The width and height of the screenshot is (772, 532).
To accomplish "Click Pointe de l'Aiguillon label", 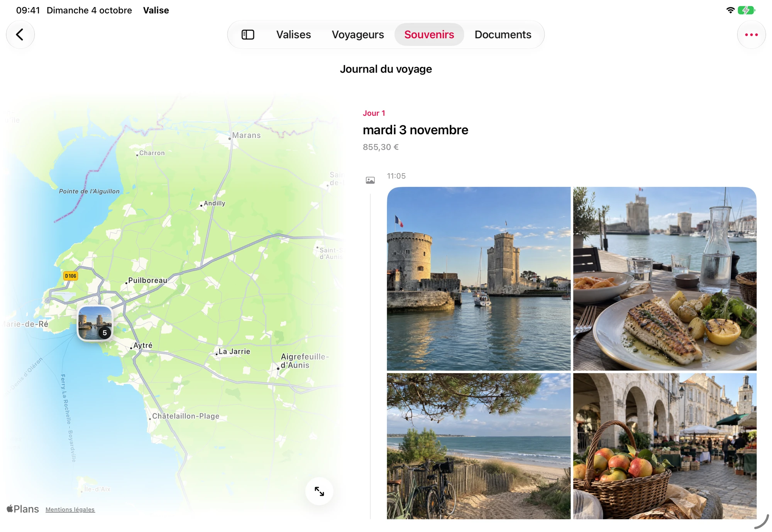I will tap(89, 191).
